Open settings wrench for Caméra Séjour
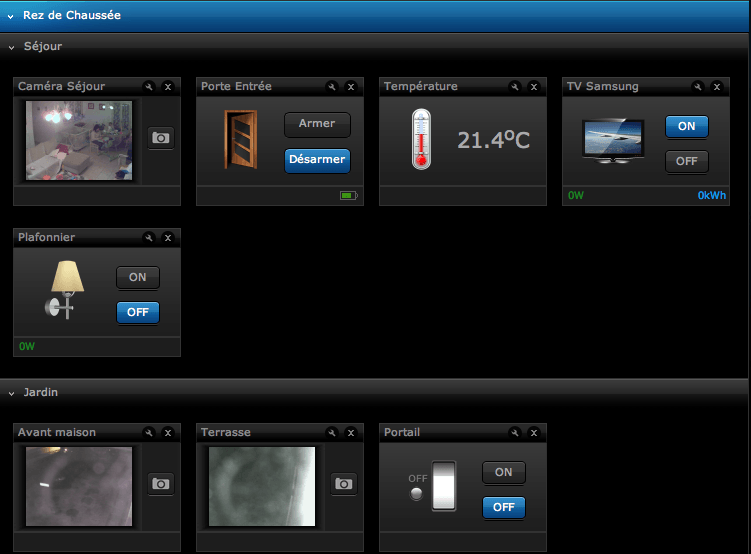The width and height of the screenshot is (751, 554). point(149,87)
